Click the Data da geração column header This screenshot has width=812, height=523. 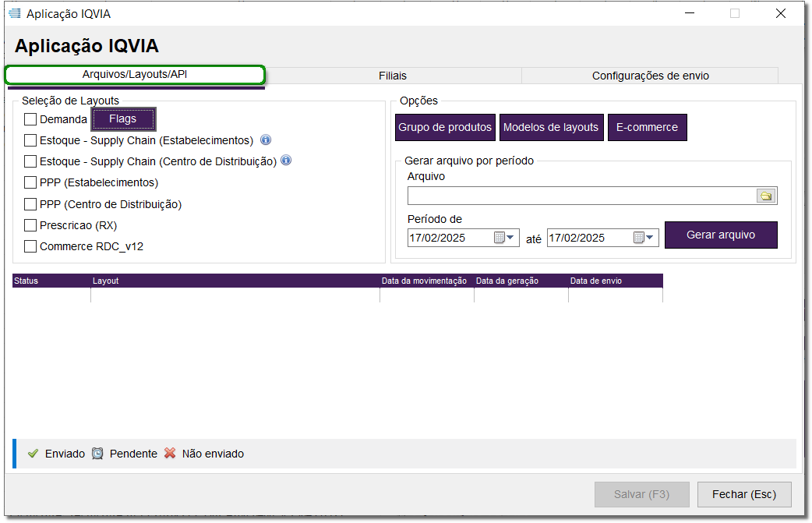click(x=521, y=281)
